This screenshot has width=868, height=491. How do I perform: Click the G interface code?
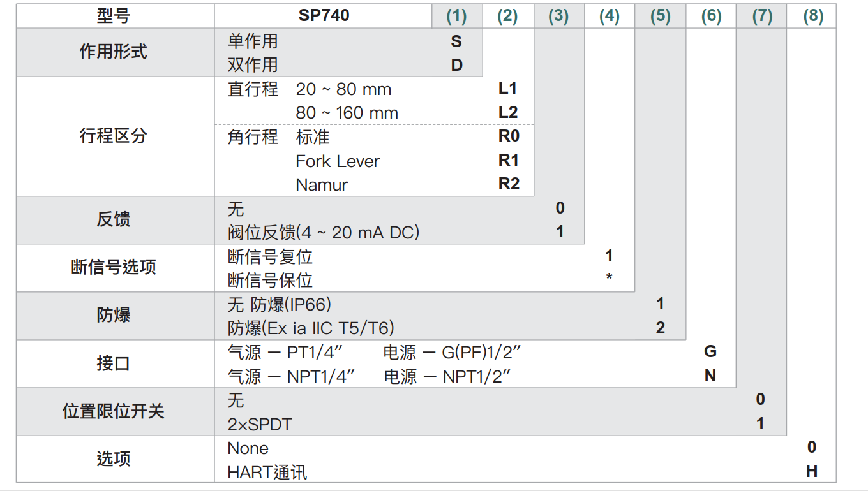(x=710, y=351)
